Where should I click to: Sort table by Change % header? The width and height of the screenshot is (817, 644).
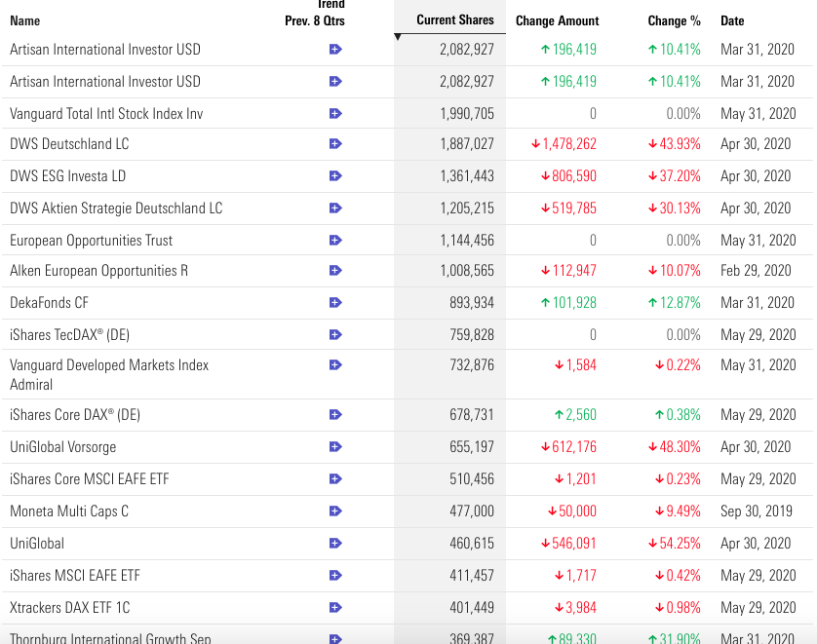pyautogui.click(x=674, y=20)
